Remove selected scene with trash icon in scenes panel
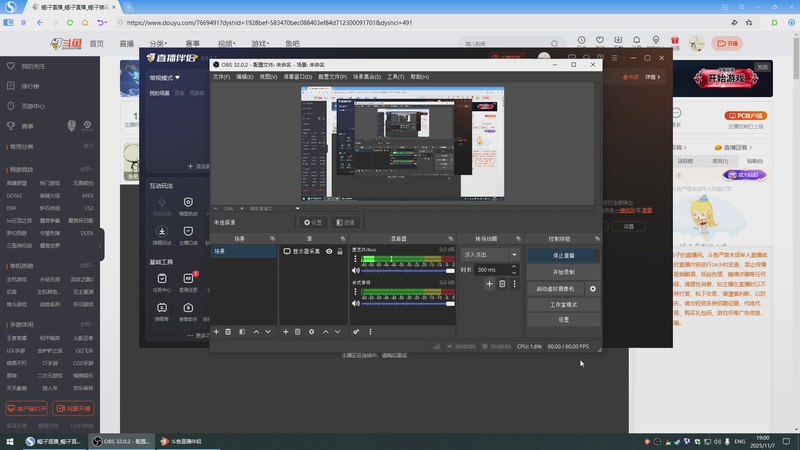Viewport: 800px width, 450px height. (x=228, y=332)
